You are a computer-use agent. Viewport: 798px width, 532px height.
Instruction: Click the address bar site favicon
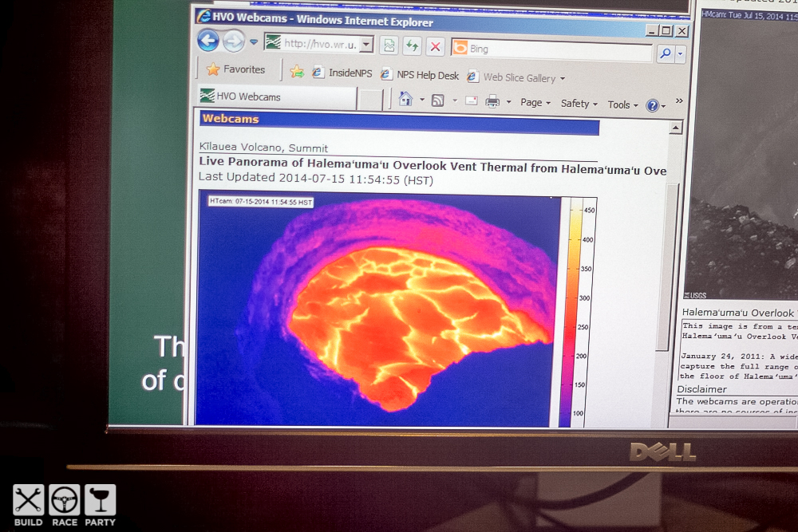pyautogui.click(x=273, y=41)
